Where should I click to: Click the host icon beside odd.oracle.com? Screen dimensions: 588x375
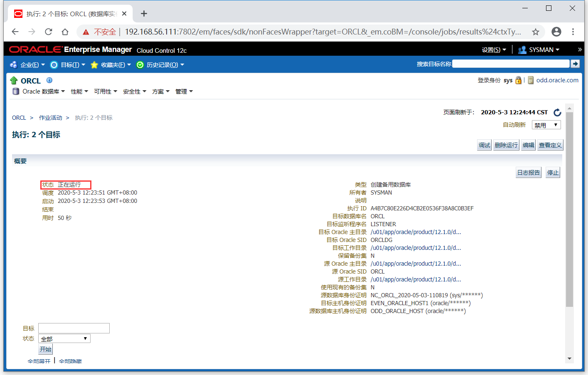(531, 80)
